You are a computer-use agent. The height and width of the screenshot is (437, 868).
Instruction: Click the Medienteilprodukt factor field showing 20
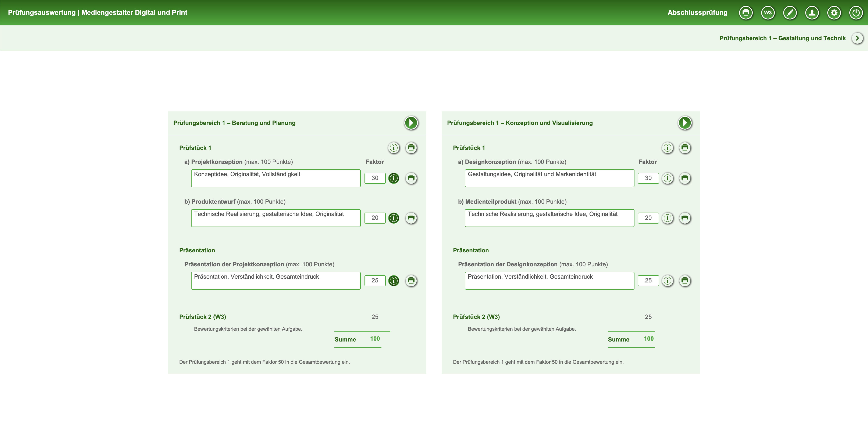click(x=648, y=218)
